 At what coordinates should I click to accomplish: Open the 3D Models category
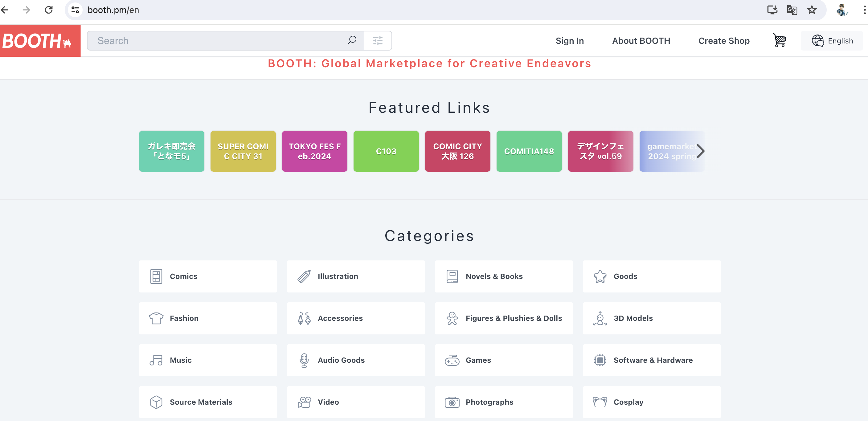pyautogui.click(x=652, y=318)
